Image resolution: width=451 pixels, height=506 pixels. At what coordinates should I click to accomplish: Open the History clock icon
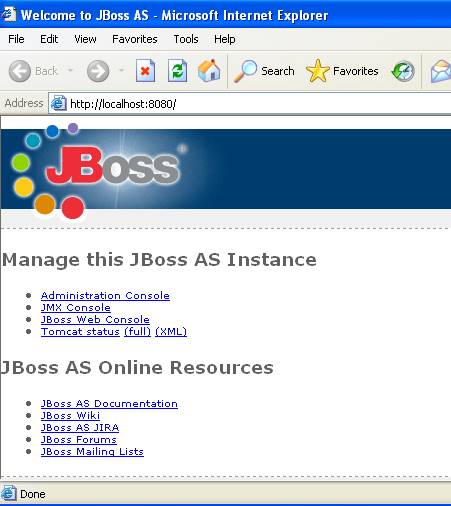pyautogui.click(x=403, y=71)
